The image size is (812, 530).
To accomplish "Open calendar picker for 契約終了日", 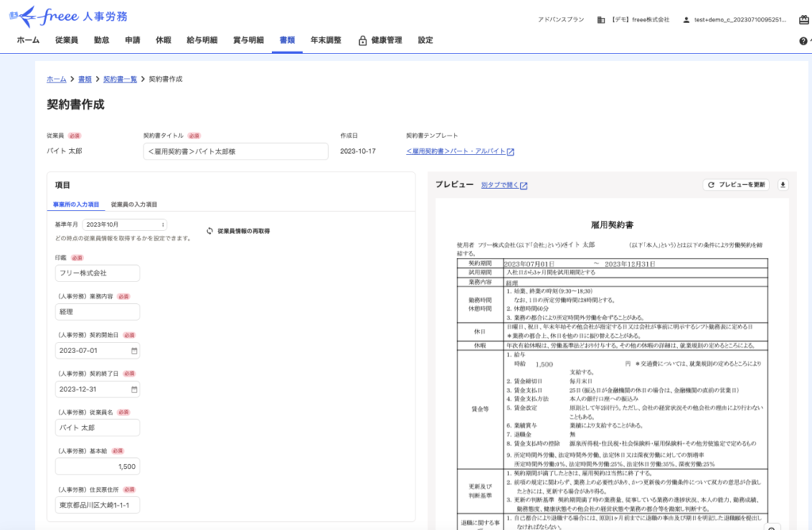I will click(x=134, y=389).
